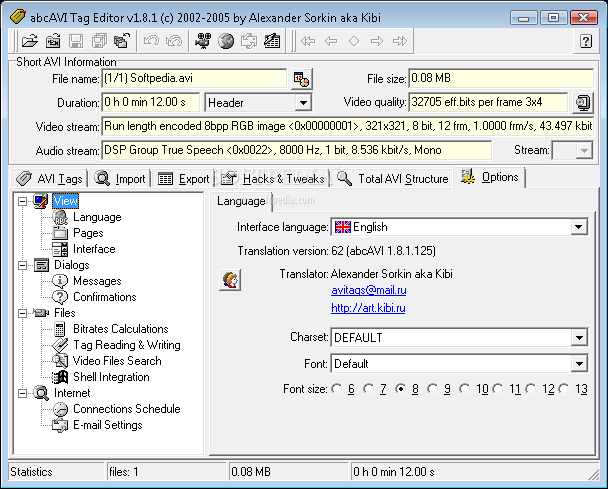Open the Stream dropdown

[584, 150]
